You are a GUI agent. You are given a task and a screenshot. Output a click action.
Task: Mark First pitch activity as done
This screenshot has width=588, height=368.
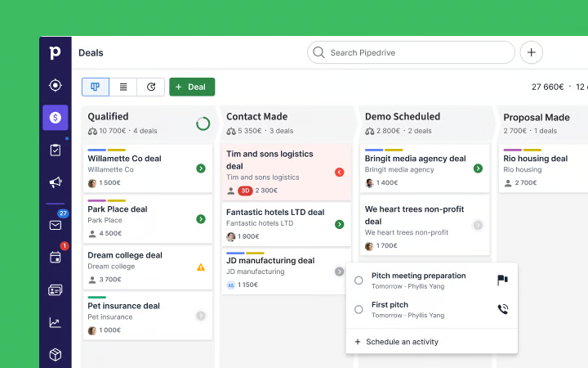coord(359,309)
